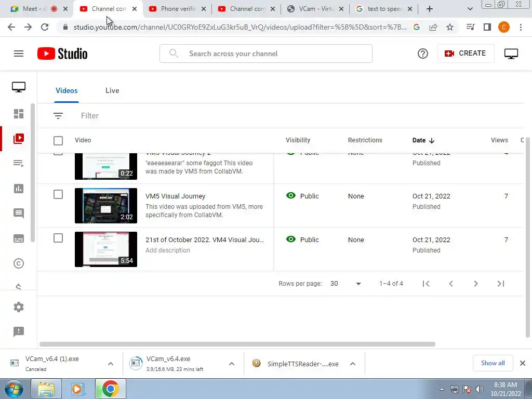Switch to the Live tab

(112, 90)
